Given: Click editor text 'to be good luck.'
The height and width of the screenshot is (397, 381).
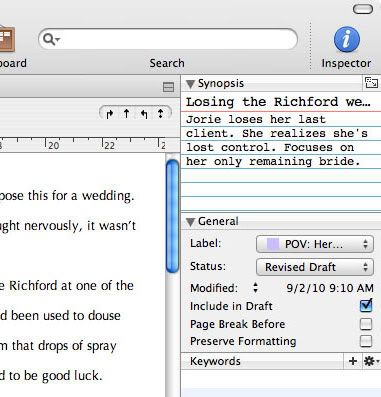Looking at the screenshot, I should [x=55, y=376].
